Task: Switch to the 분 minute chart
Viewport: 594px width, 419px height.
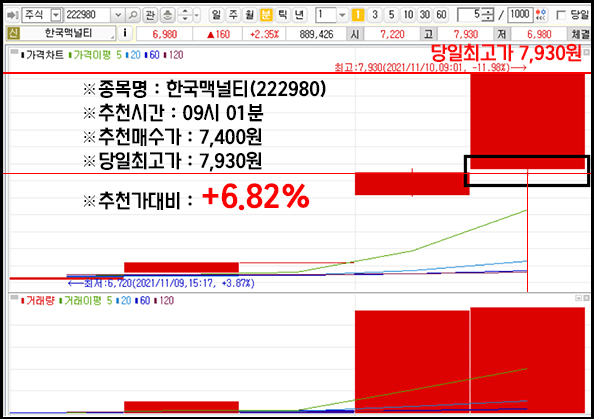Action: tap(266, 15)
